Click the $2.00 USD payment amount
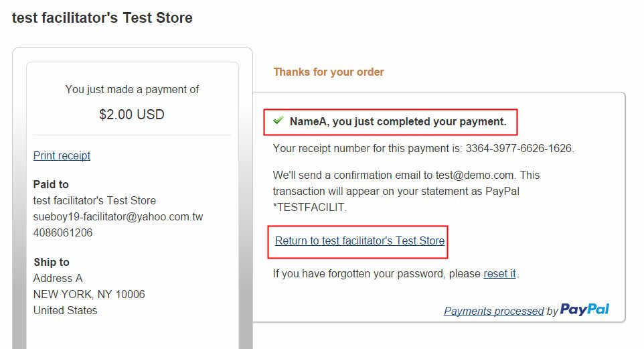Screen dimensions: 644x349 coord(132,115)
